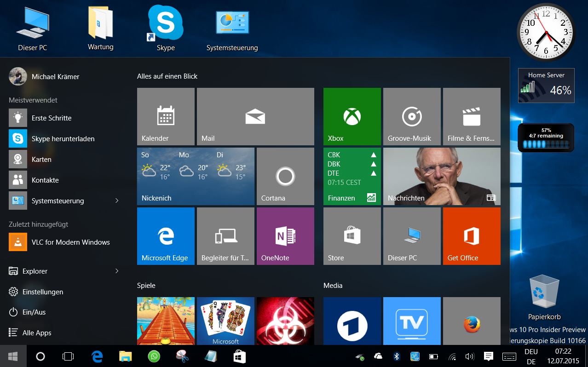Open Erste Schritte from most used

coord(64,118)
